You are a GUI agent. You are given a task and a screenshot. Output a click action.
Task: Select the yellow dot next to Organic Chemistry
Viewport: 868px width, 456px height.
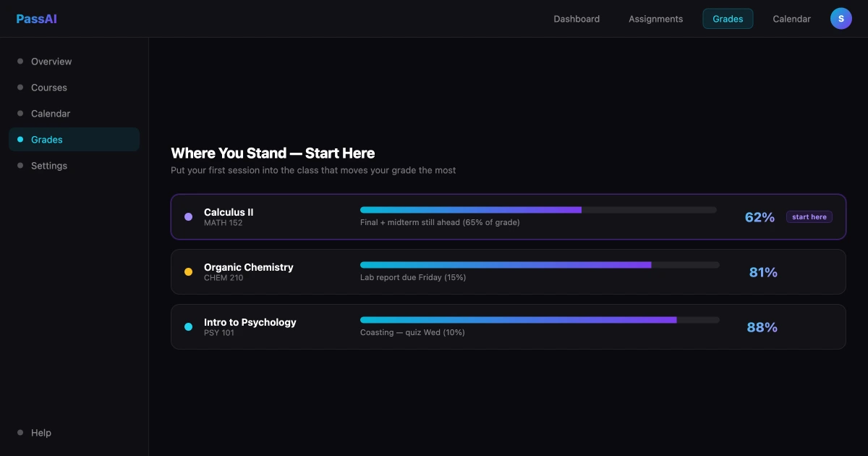(x=189, y=271)
